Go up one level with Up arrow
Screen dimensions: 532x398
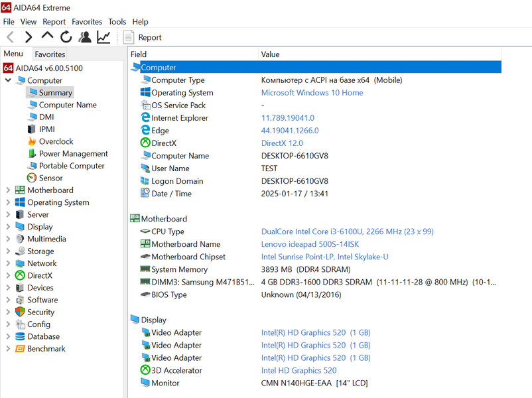tap(47, 36)
